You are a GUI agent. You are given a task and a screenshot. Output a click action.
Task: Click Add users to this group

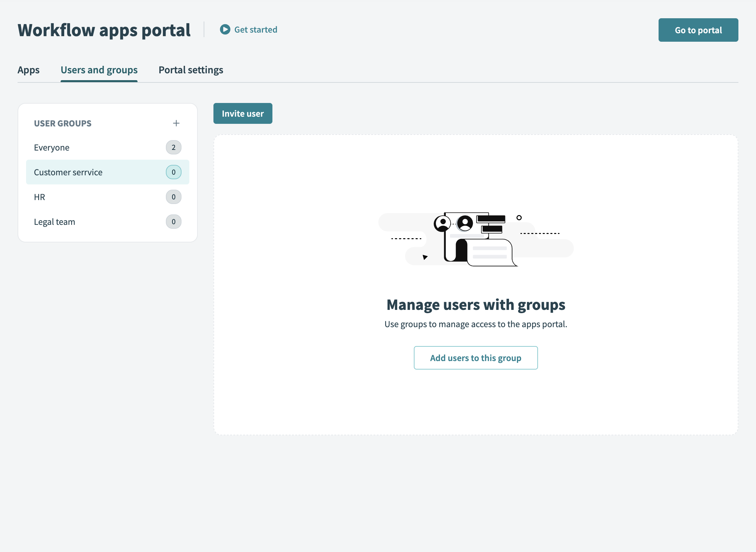coord(475,357)
